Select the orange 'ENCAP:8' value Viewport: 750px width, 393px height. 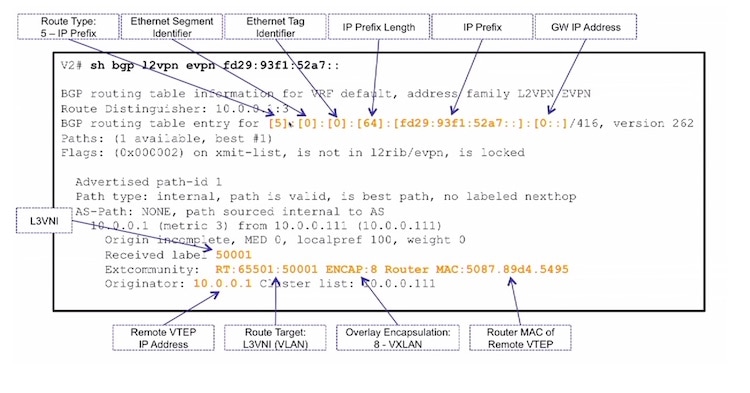[352, 269]
